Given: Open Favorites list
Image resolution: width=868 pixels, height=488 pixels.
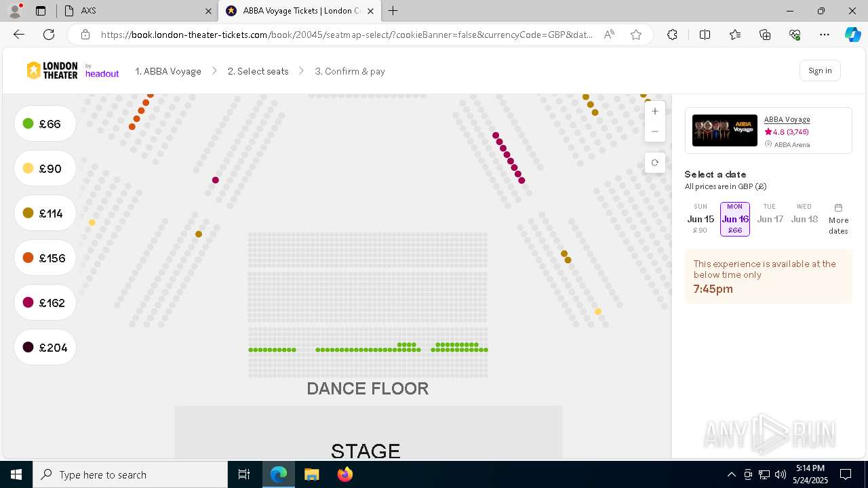Looking at the screenshot, I should [x=735, y=35].
